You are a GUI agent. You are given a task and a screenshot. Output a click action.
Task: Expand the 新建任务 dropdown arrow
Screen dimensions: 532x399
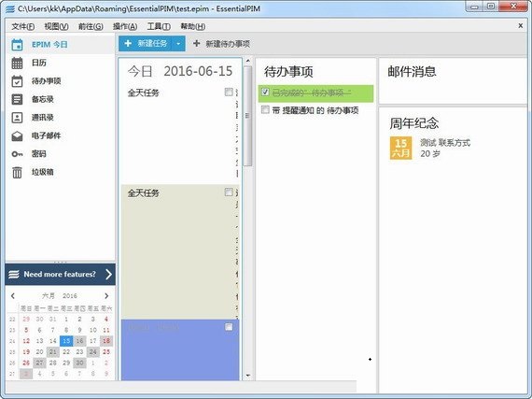click(178, 44)
